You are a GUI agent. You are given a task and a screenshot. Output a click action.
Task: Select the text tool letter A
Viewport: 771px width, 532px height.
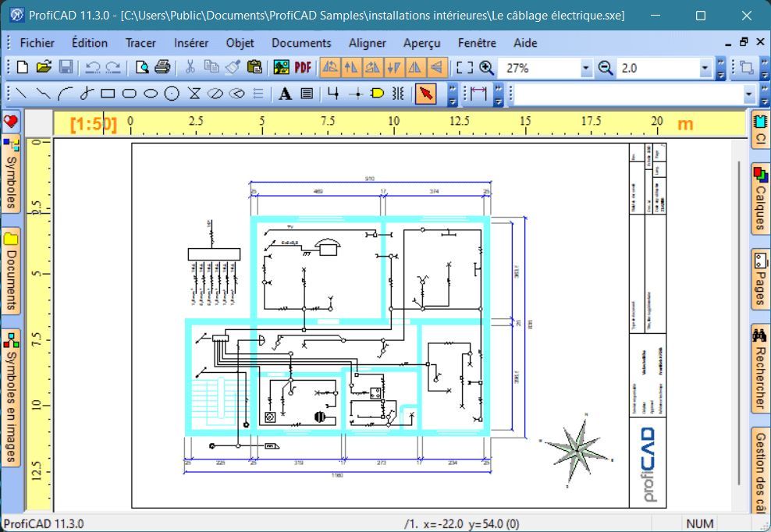coord(285,94)
